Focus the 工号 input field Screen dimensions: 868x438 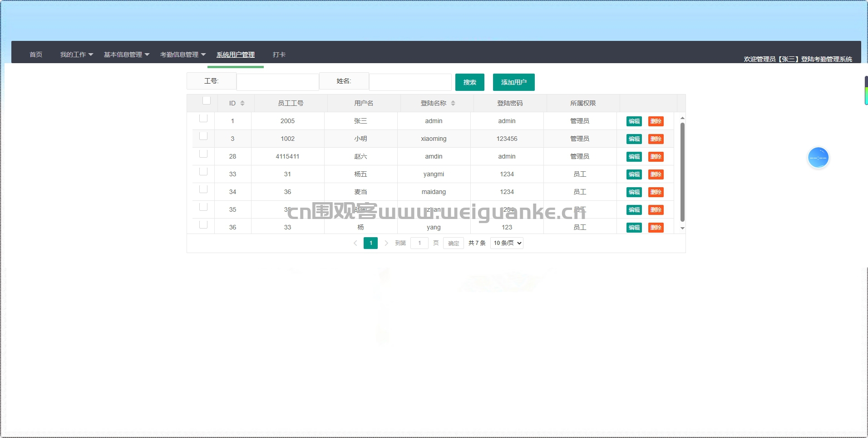(x=277, y=82)
